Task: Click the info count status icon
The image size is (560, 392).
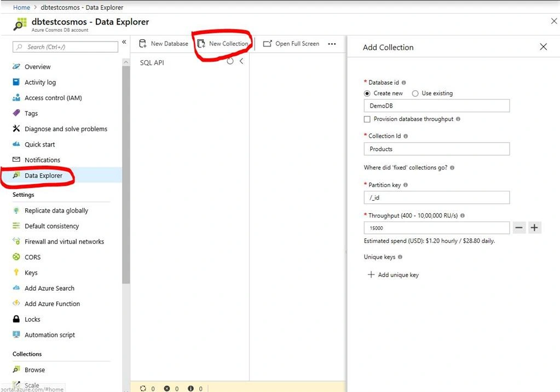Action: tap(190, 388)
